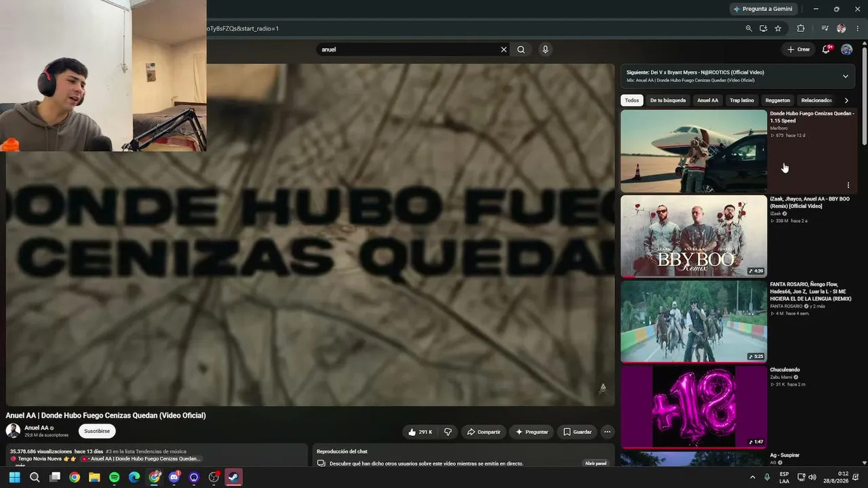Open Microsoft Edge from taskbar
The width and height of the screenshot is (868, 488).
(134, 477)
